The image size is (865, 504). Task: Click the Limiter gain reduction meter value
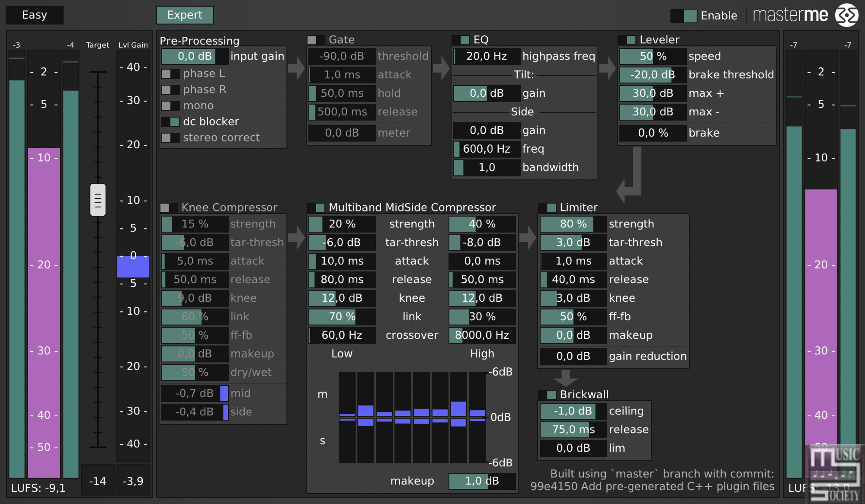573,357
